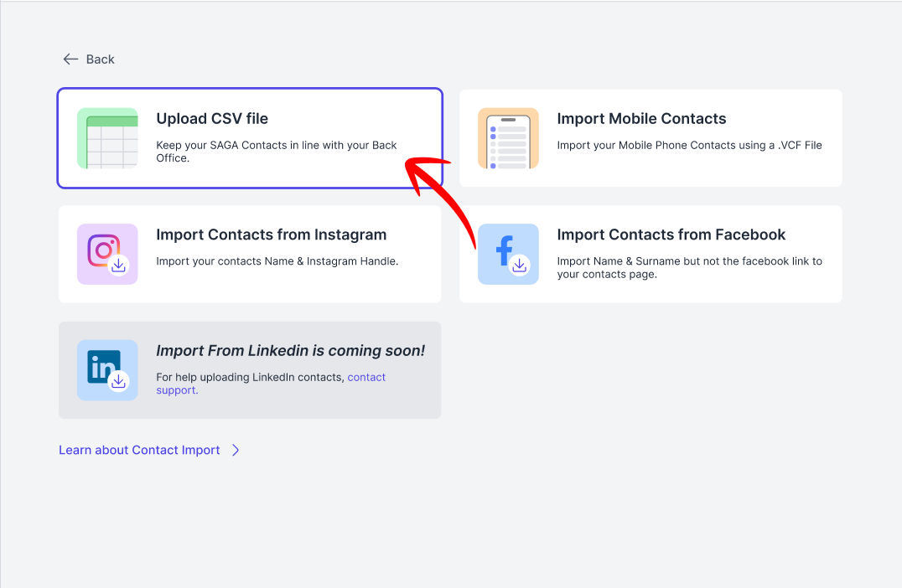Choose Import Mobile Contacts heading
The width and height of the screenshot is (902, 588).
pos(641,118)
